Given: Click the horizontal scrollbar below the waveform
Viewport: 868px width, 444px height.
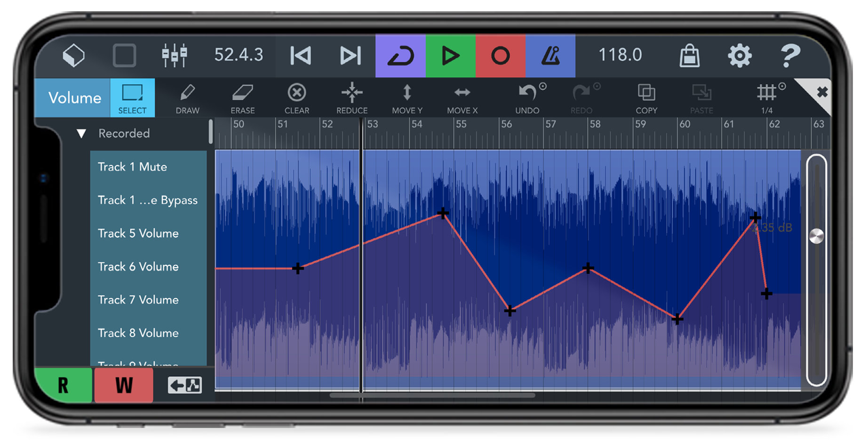Looking at the screenshot, I should pos(432,396).
